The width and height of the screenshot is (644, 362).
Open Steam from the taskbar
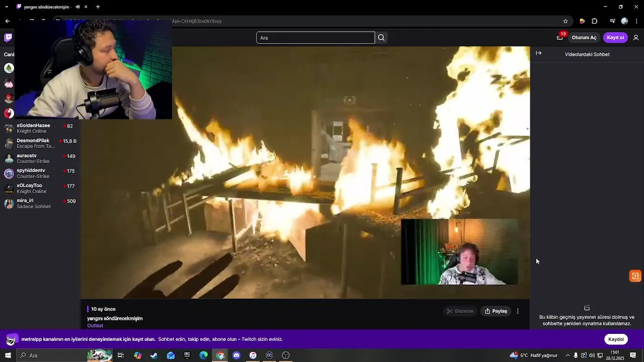154,355
